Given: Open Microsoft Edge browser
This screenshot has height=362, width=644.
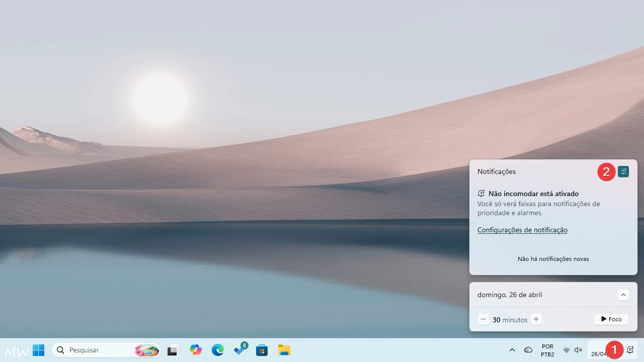Looking at the screenshot, I should (x=217, y=350).
